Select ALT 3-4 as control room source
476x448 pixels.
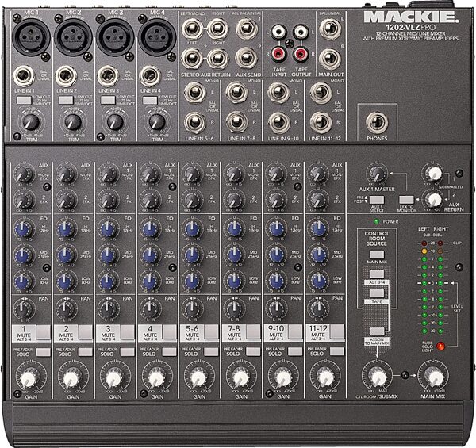(377, 274)
